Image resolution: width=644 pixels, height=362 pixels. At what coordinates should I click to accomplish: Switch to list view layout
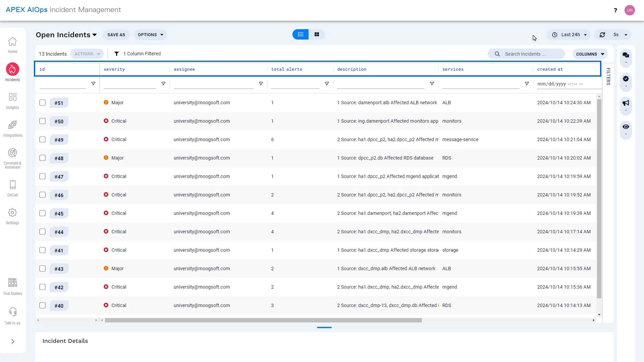pyautogui.click(x=301, y=35)
